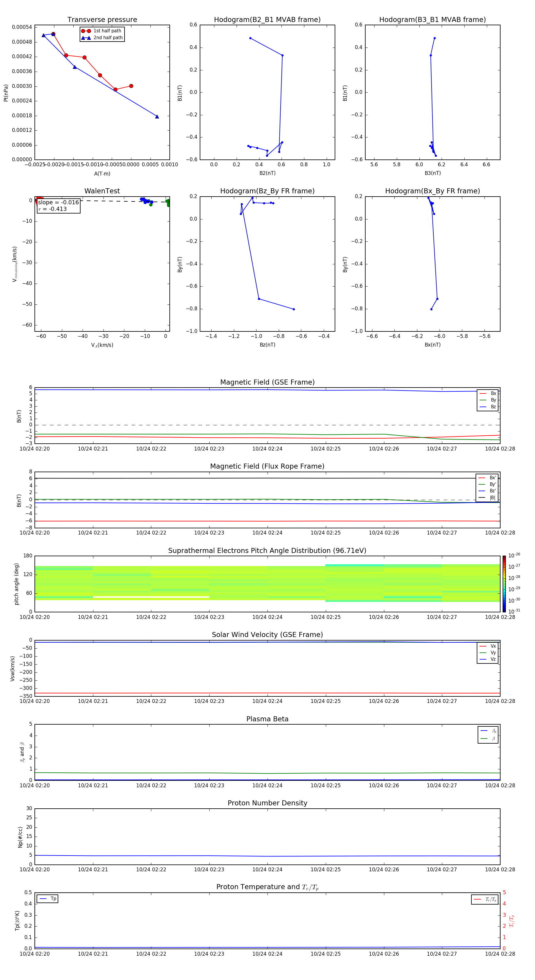Image resolution: width=535 pixels, height=980 pixels.
Task: Click the last red circle on the 1st half path
Action: [131, 86]
